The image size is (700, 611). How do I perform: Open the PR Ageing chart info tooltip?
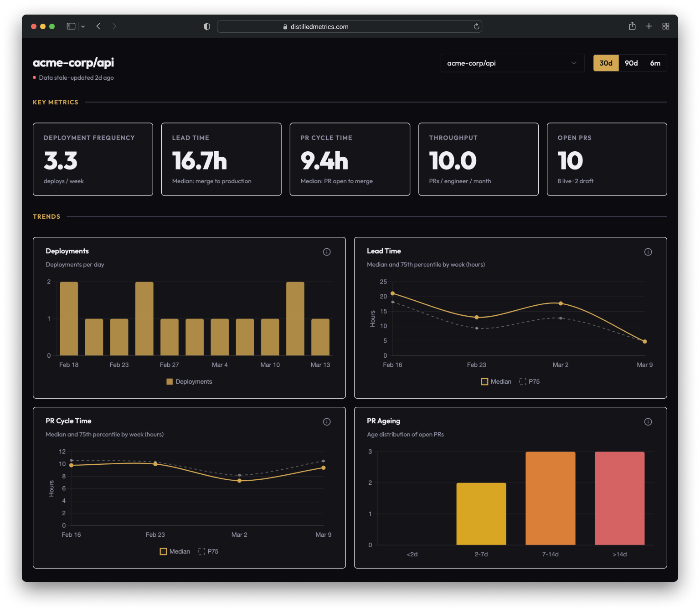point(649,421)
